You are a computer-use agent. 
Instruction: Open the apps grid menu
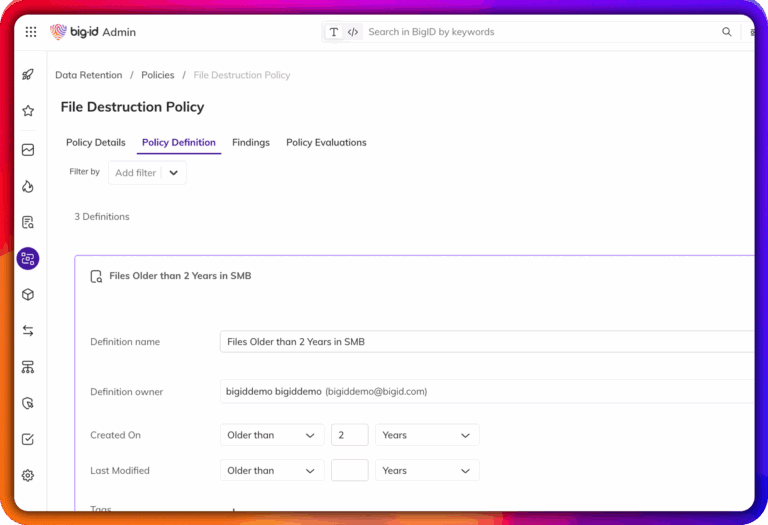click(31, 32)
